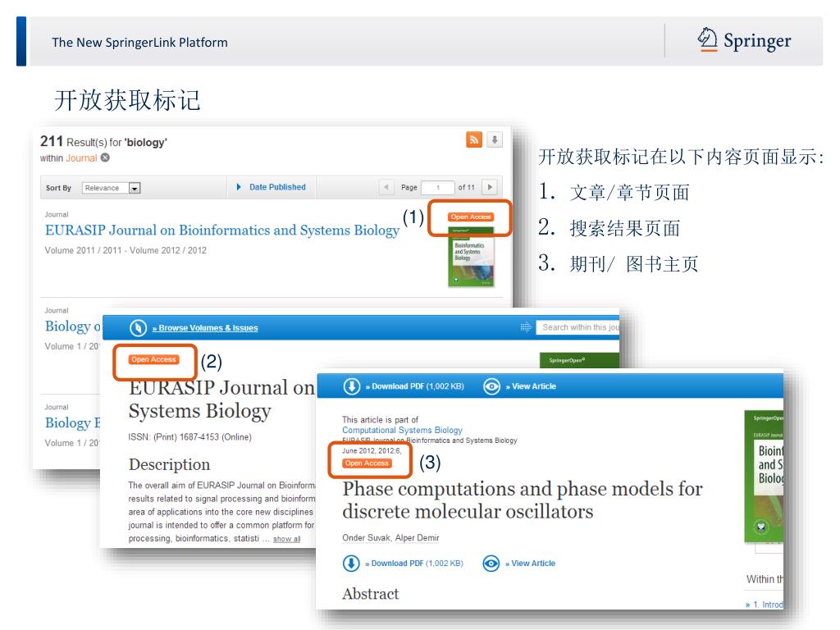Open the compass icon beside Browse Volumes

tap(138, 328)
